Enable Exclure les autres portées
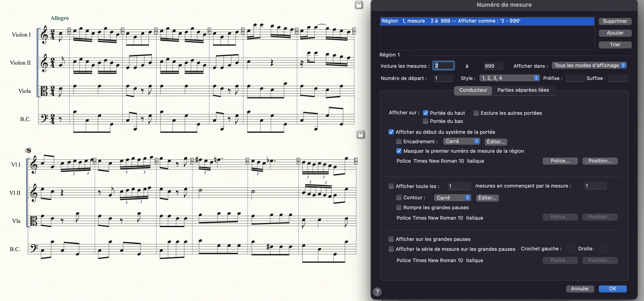 tap(476, 113)
